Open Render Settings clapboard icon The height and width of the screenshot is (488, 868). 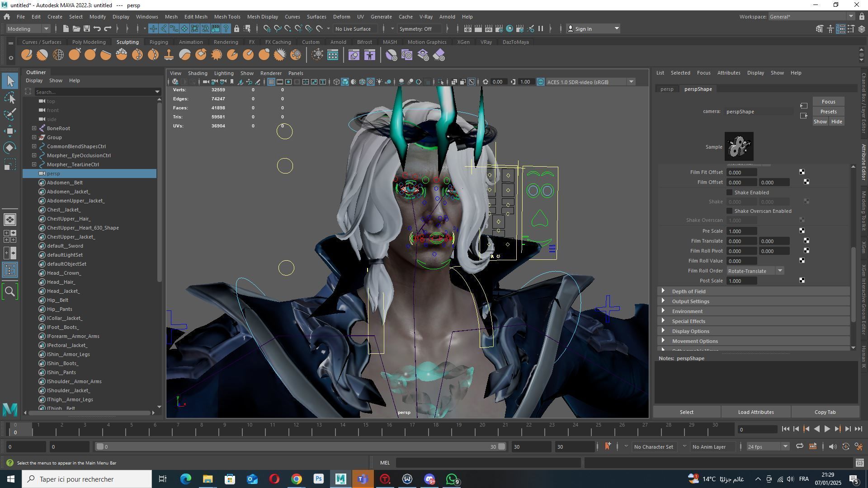(x=499, y=29)
